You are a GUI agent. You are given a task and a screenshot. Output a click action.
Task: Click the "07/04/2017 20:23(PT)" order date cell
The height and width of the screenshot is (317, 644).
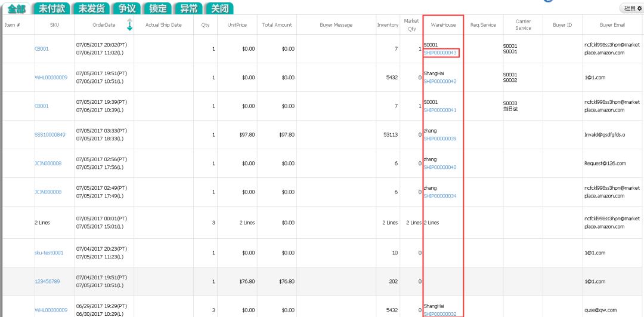tap(102, 249)
